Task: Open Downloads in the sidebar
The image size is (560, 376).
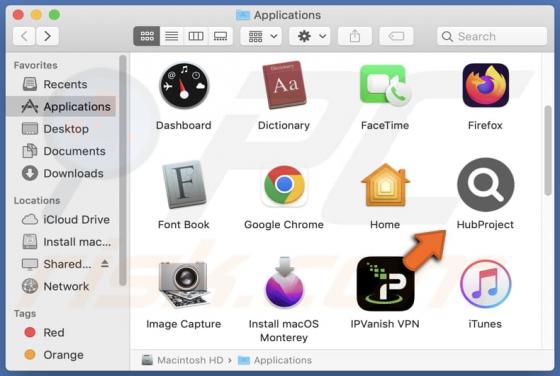Action: point(62,173)
